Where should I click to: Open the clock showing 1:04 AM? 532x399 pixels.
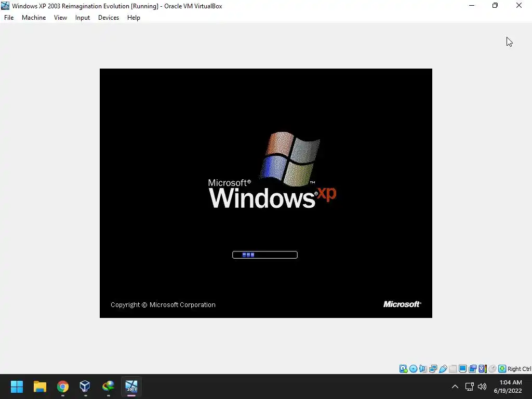click(x=508, y=387)
